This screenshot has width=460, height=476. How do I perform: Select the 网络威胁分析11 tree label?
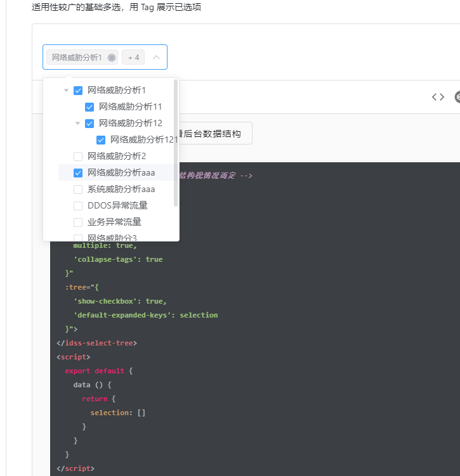pos(130,106)
